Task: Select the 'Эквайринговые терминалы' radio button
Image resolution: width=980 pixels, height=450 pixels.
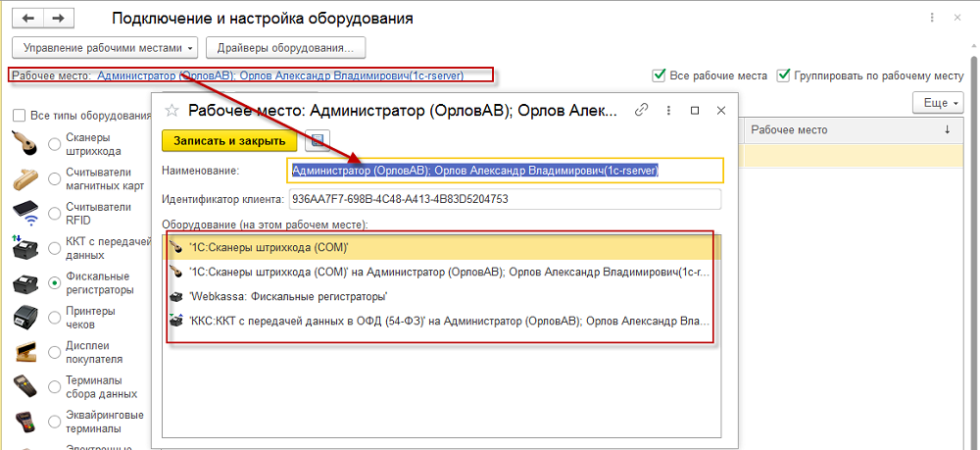Action: click(x=54, y=423)
